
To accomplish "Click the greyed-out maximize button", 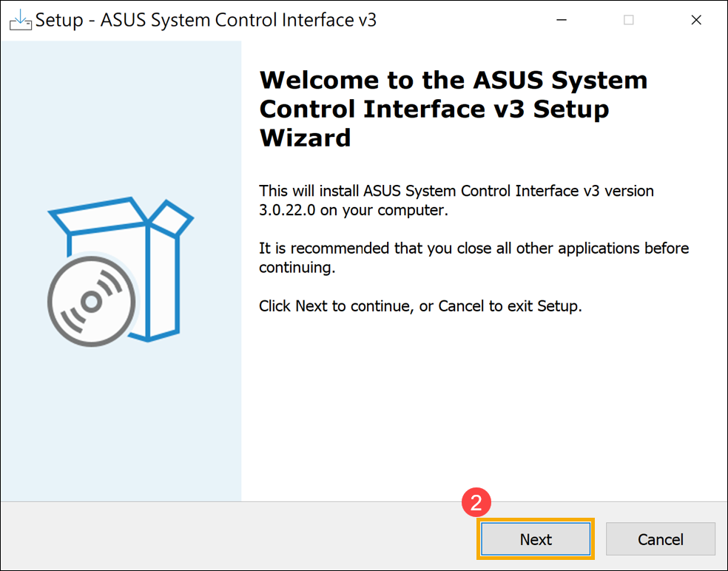I will pos(628,21).
